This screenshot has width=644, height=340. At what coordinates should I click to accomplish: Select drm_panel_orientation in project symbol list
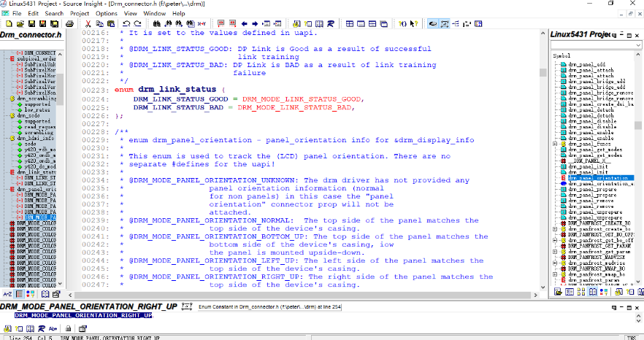tap(593, 177)
